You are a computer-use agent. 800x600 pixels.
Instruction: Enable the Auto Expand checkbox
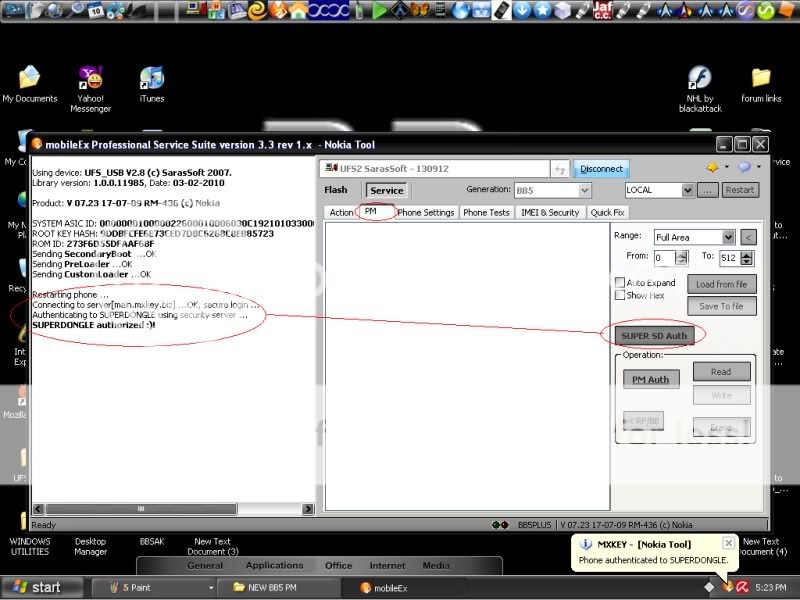[x=620, y=282]
